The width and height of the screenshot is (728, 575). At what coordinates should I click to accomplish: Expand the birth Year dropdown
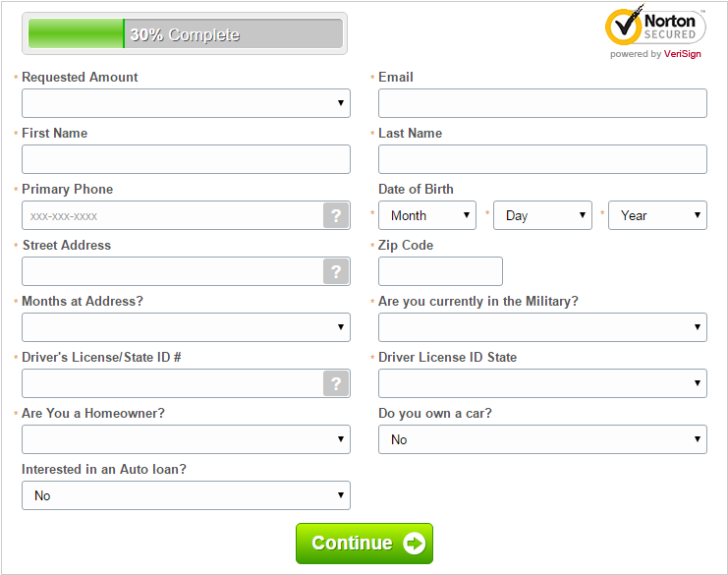657,215
